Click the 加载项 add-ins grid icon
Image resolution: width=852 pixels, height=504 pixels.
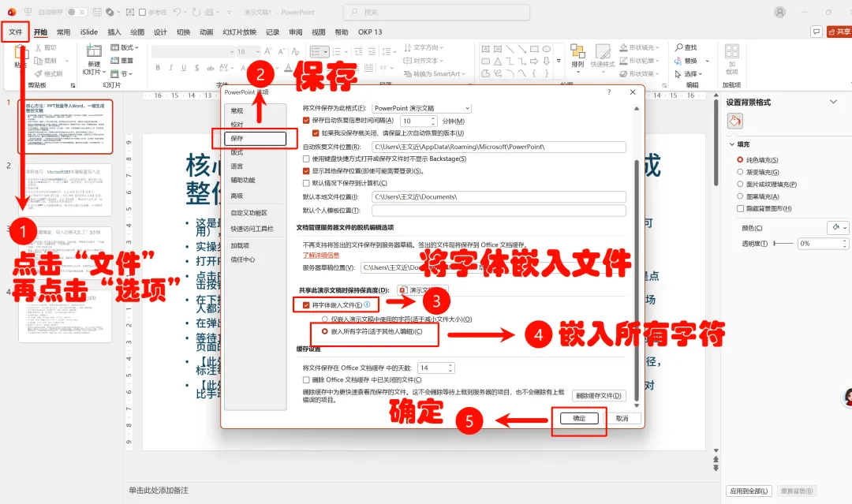coord(732,51)
